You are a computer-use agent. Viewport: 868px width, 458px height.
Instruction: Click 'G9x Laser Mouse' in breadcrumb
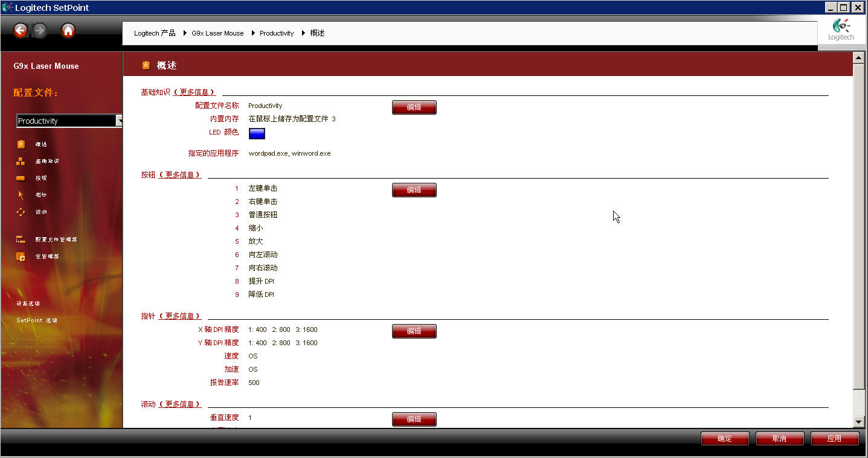coord(217,33)
